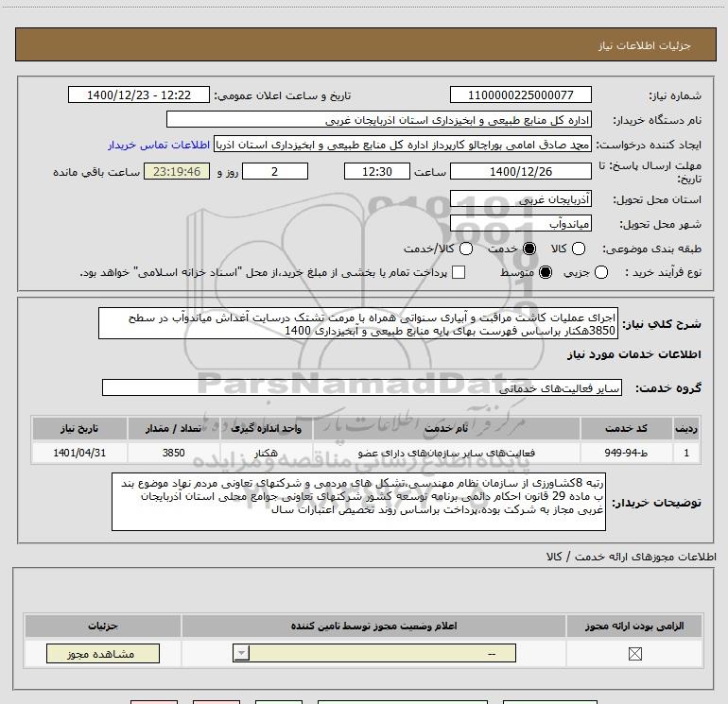The height and width of the screenshot is (704, 728).
Task: Click the جزئیات column header
Action: click(103, 626)
